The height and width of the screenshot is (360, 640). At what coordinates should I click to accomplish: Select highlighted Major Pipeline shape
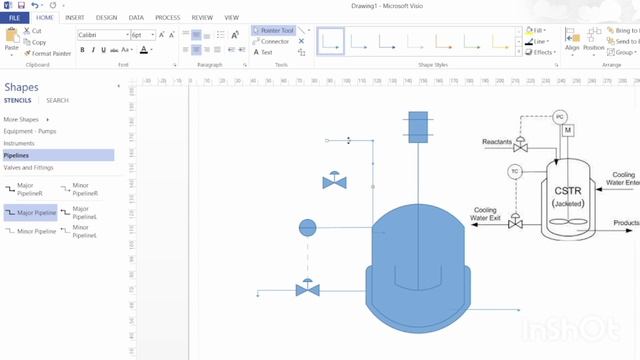pos(31,213)
